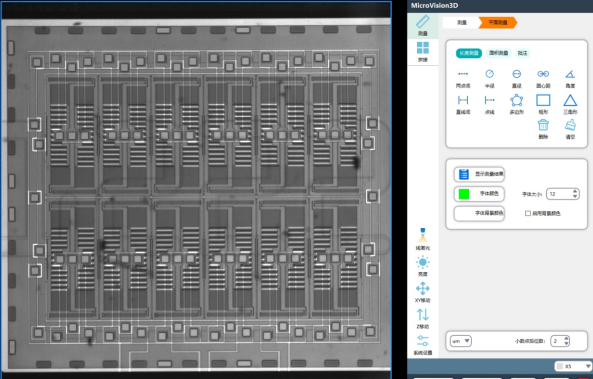593x379 pixels.
Task: Open the line laser (线激光) sidebar icon
Action: pos(423,239)
